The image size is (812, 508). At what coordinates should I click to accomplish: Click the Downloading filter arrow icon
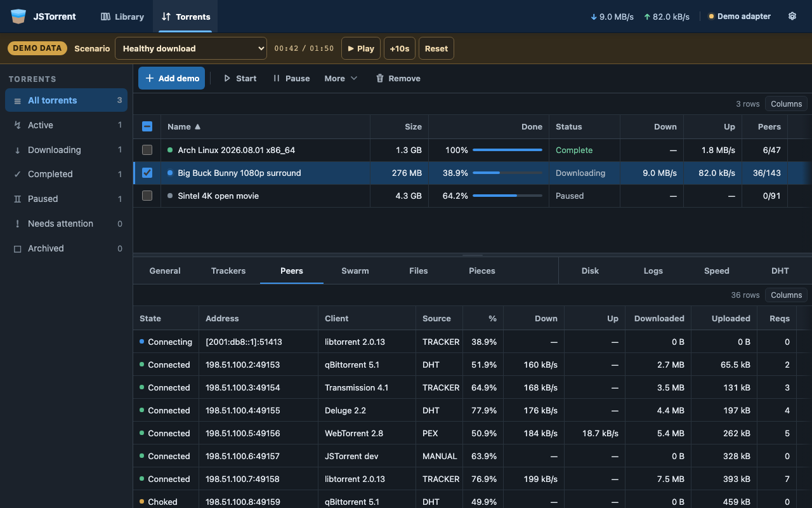point(17,150)
